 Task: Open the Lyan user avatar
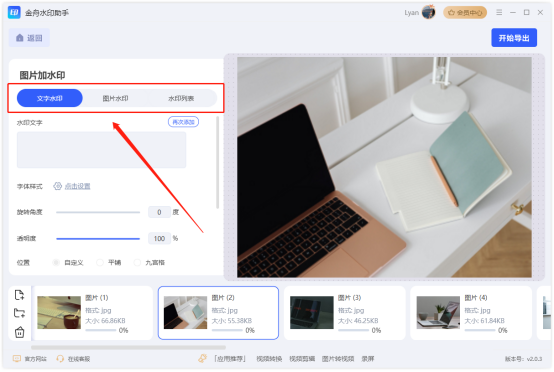click(429, 13)
